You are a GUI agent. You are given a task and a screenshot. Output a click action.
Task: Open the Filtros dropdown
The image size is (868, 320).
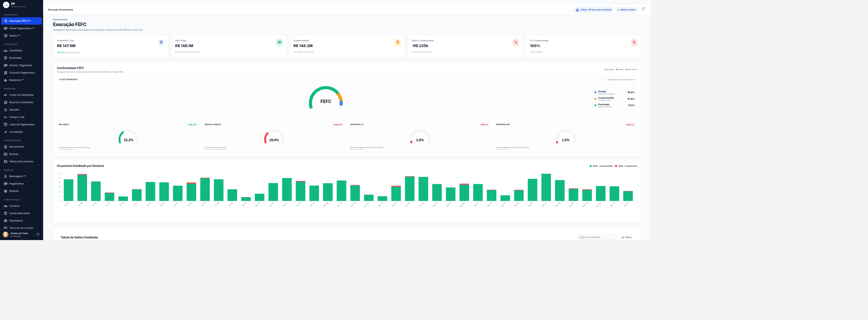626,237
